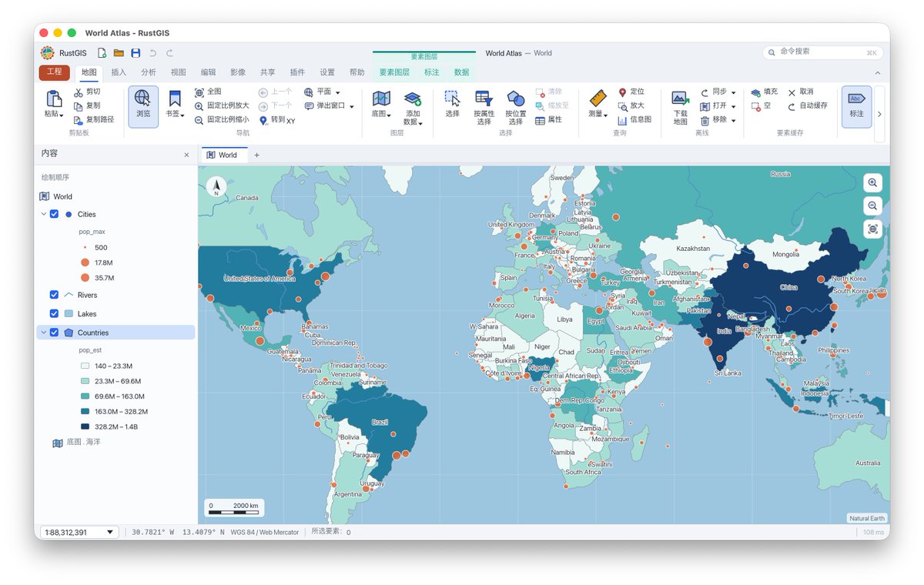This screenshot has height=585, width=924.
Task: Collapse the Cities layer legend
Action: point(44,214)
